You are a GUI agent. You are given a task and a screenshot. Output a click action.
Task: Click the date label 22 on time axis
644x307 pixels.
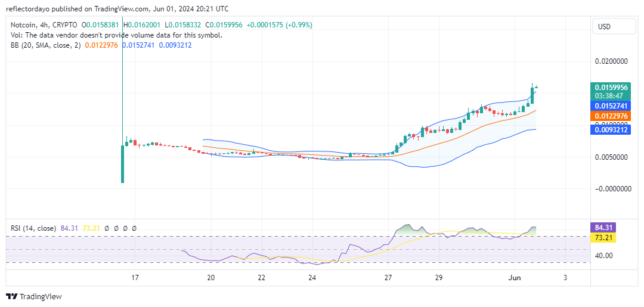262,277
